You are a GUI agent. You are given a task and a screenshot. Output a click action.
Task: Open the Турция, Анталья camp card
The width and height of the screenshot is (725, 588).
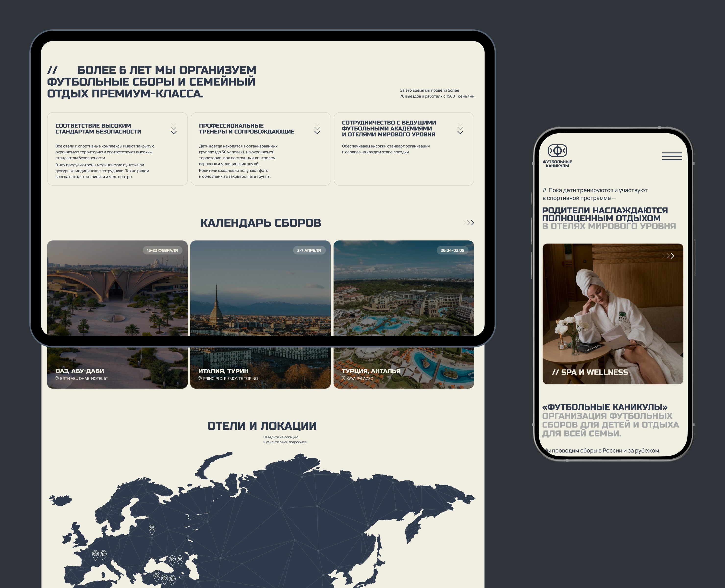(x=404, y=314)
